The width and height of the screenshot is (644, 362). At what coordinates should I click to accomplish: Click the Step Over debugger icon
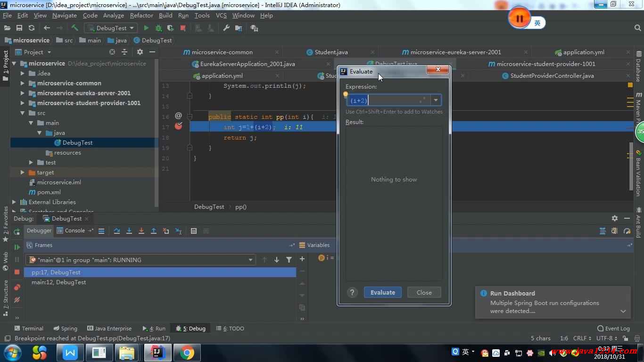(x=117, y=231)
